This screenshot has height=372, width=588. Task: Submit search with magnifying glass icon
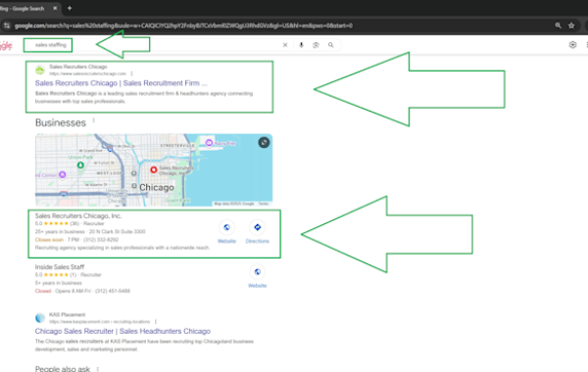331,45
